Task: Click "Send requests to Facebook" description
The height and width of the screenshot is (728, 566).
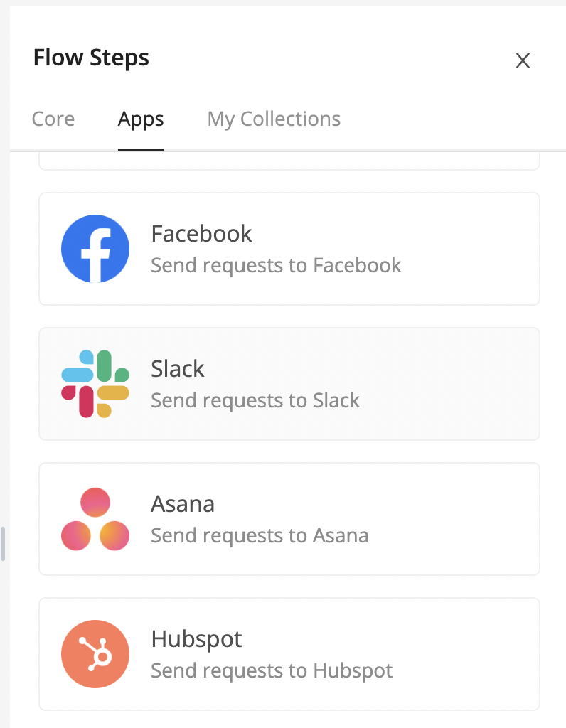Action: [x=276, y=266]
